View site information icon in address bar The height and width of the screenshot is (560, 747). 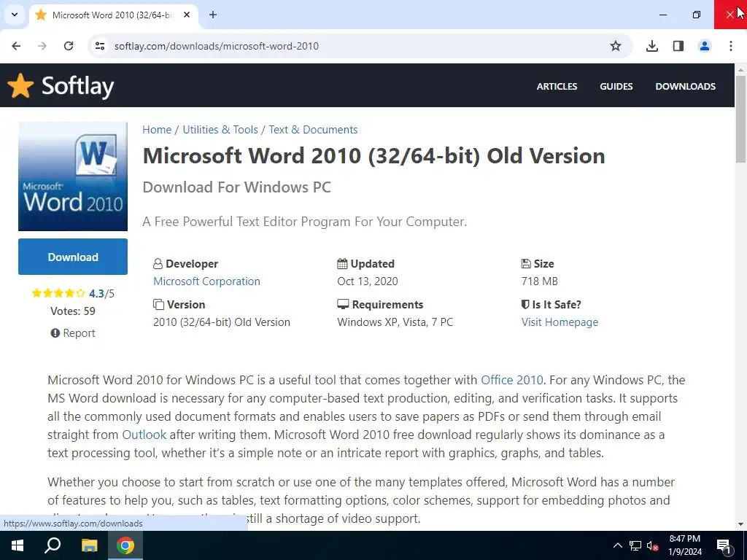pos(99,46)
